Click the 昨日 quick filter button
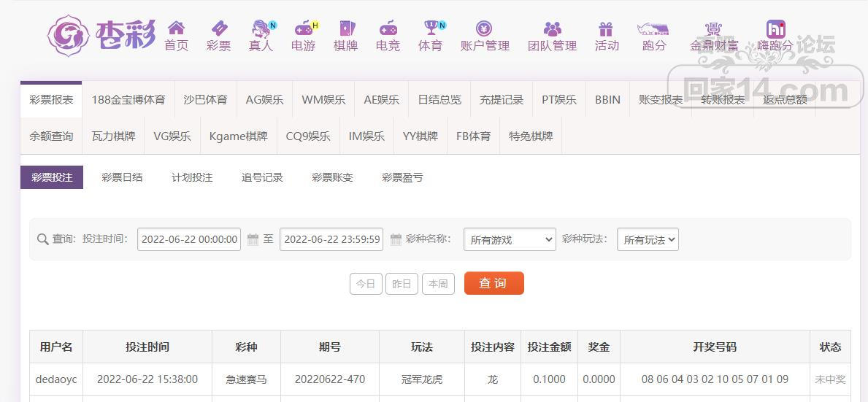Screen dimensions: 868x402 pyautogui.click(x=402, y=284)
